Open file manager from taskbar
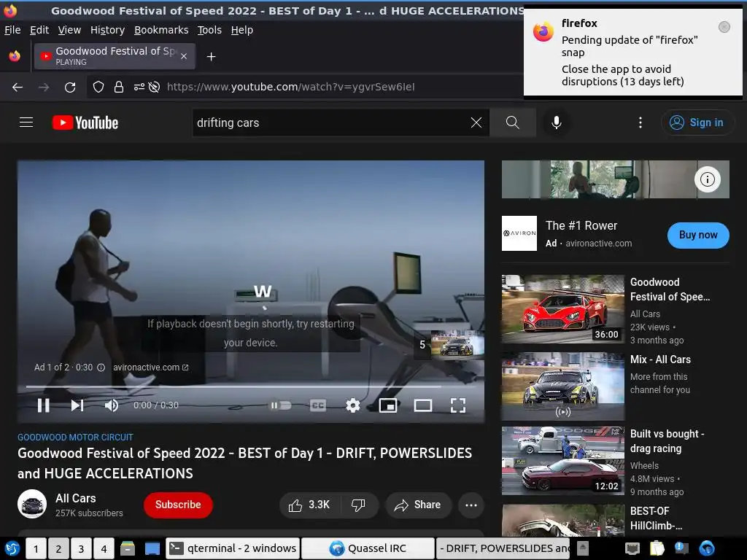Image resolution: width=747 pixels, height=560 pixels. 127,548
